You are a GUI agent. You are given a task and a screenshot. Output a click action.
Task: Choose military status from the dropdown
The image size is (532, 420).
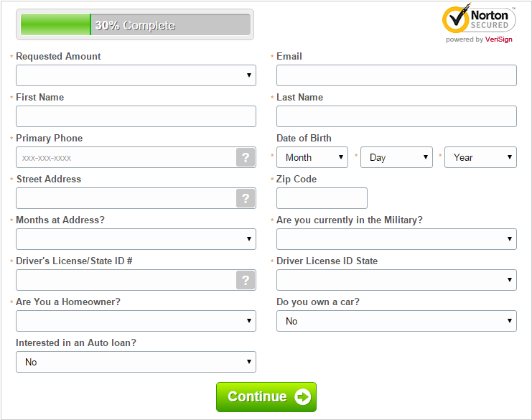click(396, 239)
